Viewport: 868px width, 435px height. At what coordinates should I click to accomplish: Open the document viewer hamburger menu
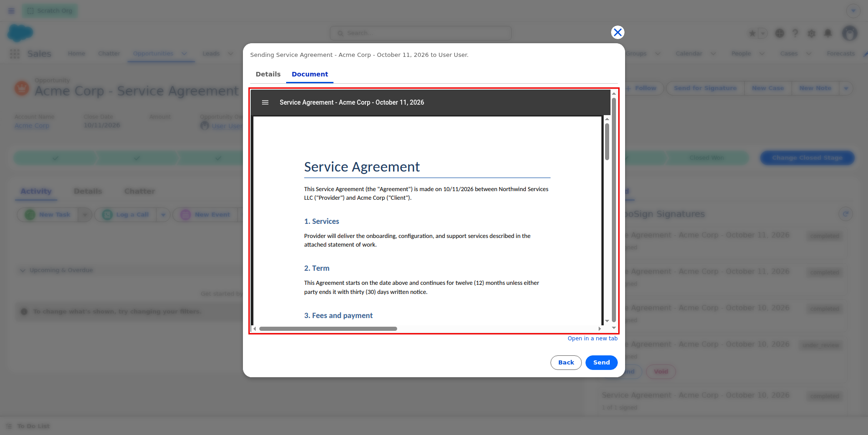(265, 102)
